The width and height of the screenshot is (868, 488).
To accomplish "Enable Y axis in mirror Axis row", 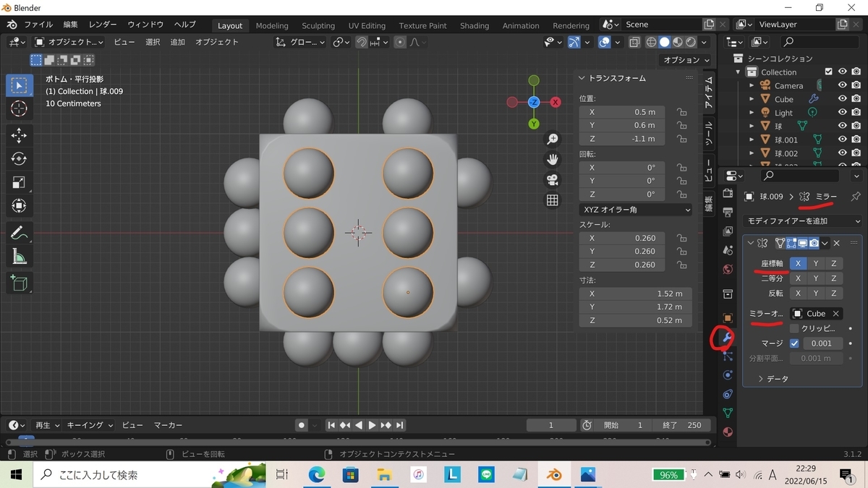I will (x=816, y=264).
